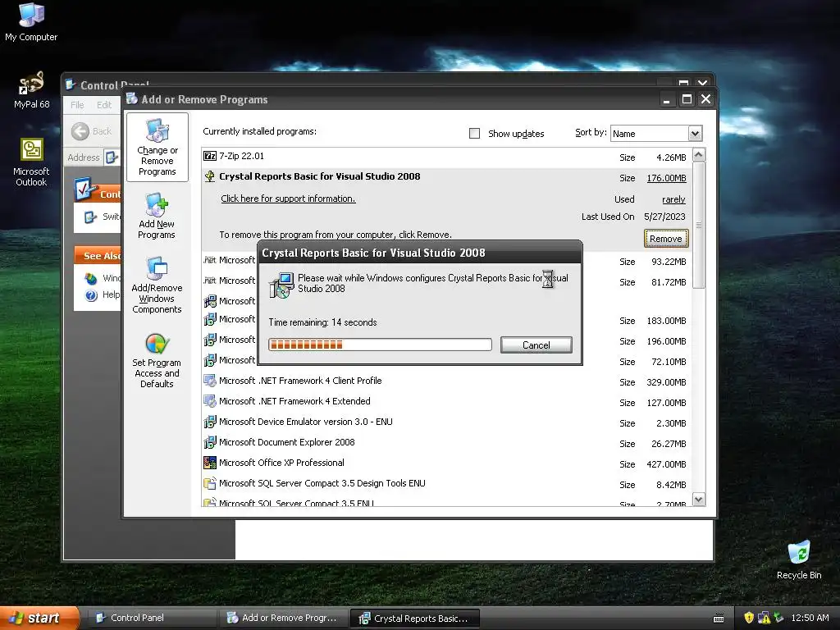Viewport: 840px width, 630px height.
Task: Open File menu in Control Panel window
Action: pos(77,105)
